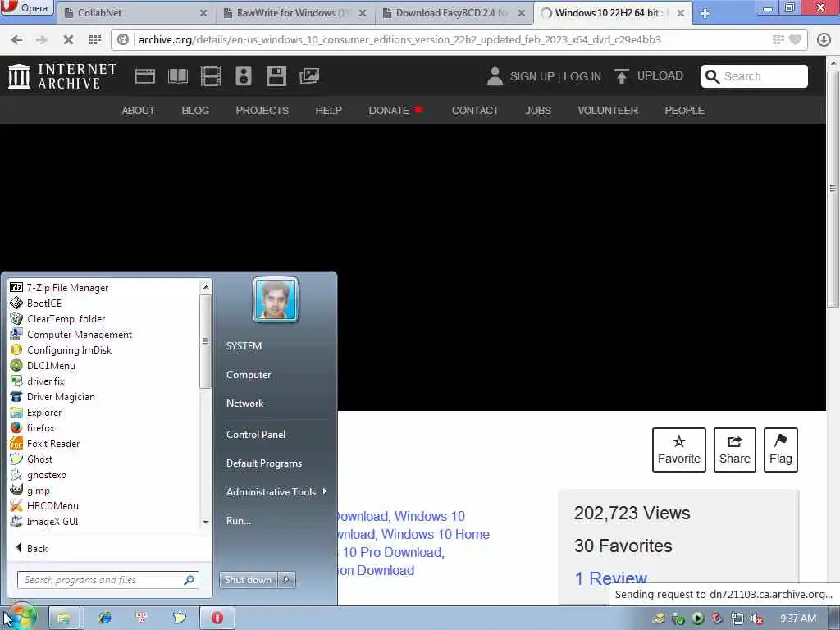Switch to the CollabNet tab

(135, 13)
